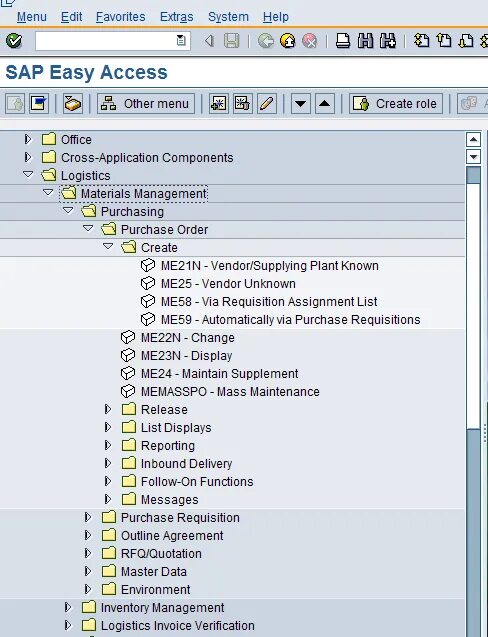
Task: Open the Help menu
Action: (x=275, y=17)
